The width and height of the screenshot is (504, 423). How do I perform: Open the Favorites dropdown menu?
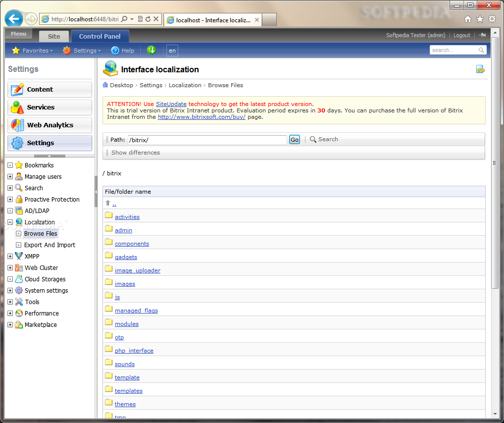pyautogui.click(x=32, y=51)
